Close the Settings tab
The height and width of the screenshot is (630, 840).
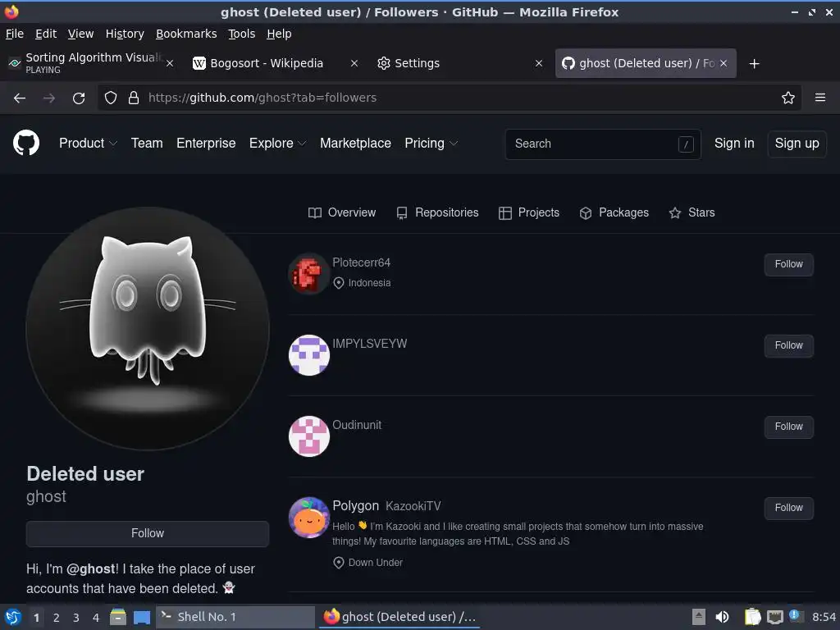[539, 63]
